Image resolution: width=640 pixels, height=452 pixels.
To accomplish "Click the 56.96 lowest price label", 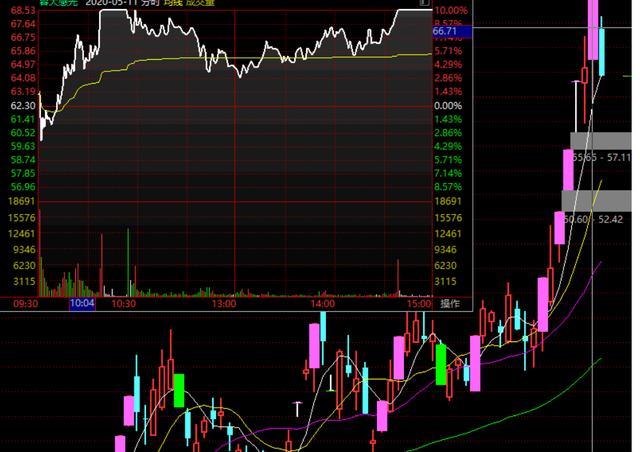I will [x=23, y=187].
